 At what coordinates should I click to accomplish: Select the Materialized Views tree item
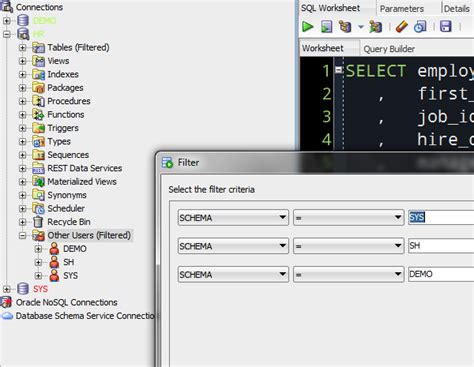tap(82, 182)
